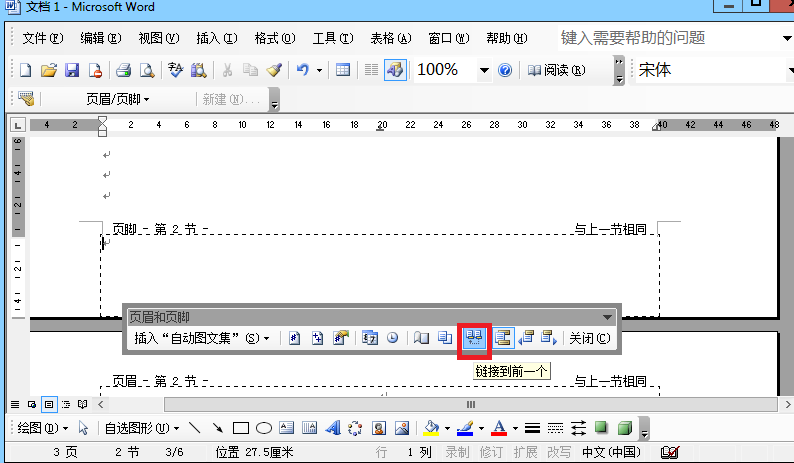This screenshot has height=463, width=794.
Task: Switch to Reading layout view button
Action: click(83, 404)
